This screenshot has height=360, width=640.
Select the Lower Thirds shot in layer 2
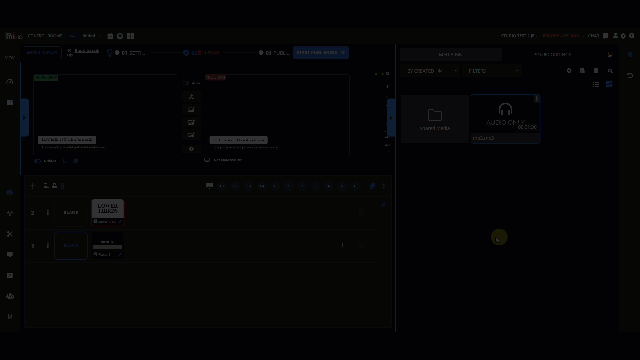(x=108, y=212)
